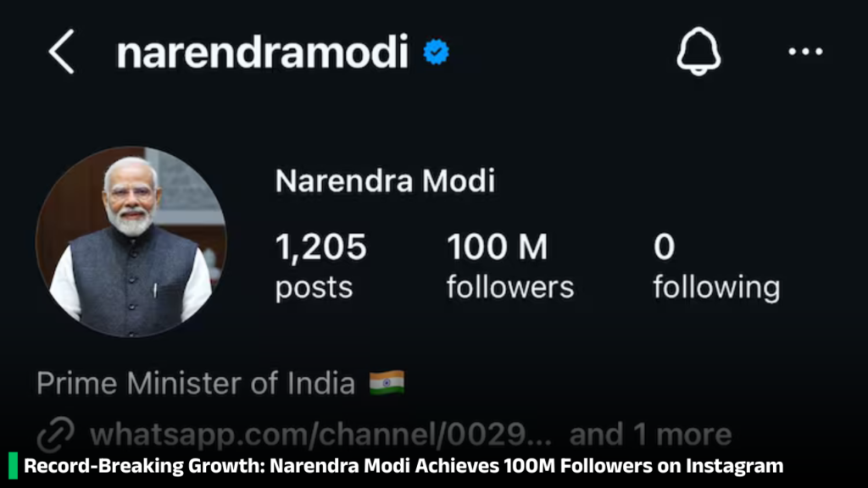Click the green bar beside the headline

[x=14, y=465]
